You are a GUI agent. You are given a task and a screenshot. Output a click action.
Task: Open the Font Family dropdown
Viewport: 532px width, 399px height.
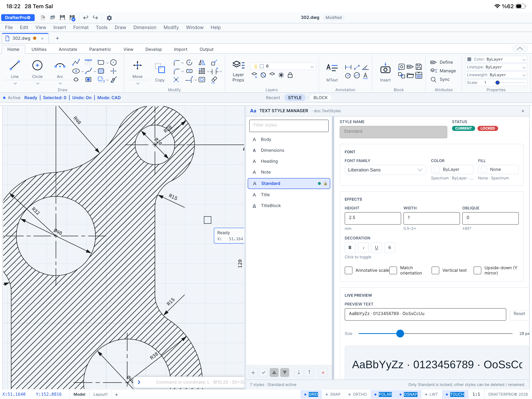385,170
